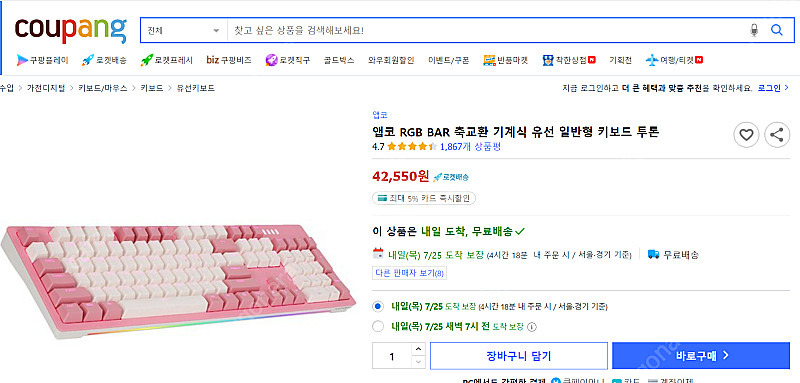Decrease quantity with the down arrow
Image resolution: width=800 pixels, height=383 pixels.
(418, 362)
